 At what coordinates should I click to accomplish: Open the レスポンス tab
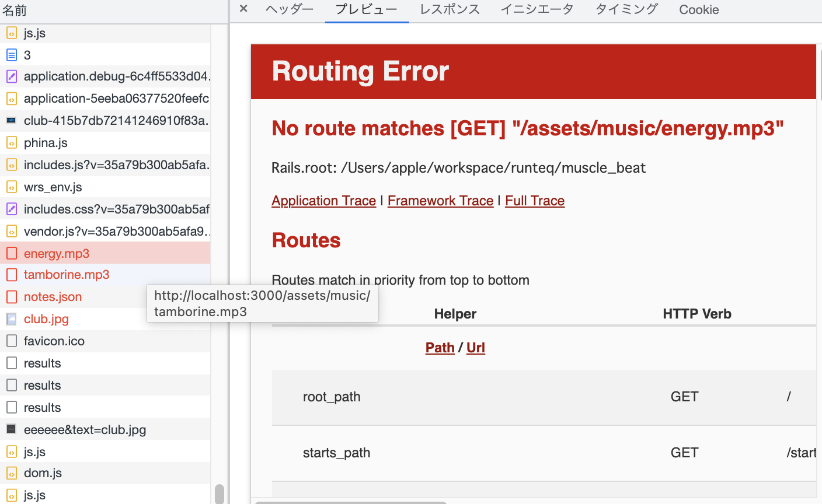(x=450, y=9)
